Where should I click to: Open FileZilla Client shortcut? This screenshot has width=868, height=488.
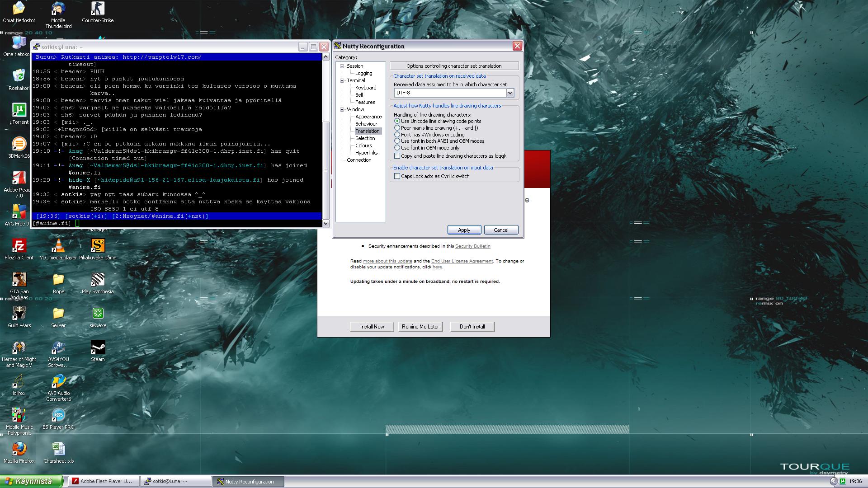pyautogui.click(x=19, y=246)
